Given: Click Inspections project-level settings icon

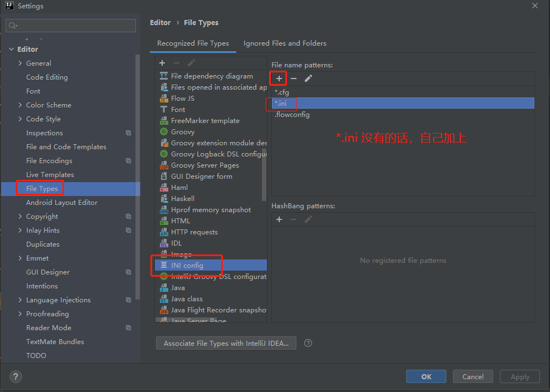Looking at the screenshot, I should 128,133.
